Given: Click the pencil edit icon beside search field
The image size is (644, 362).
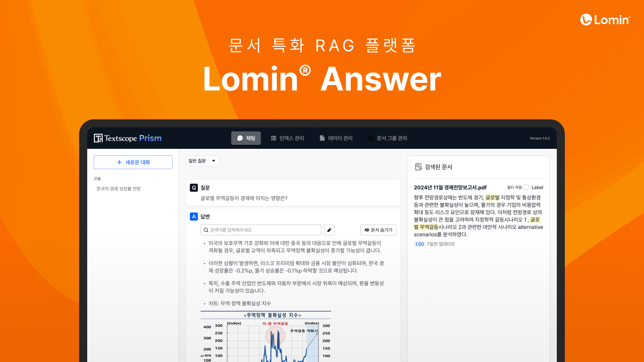Looking at the screenshot, I should click(x=329, y=230).
